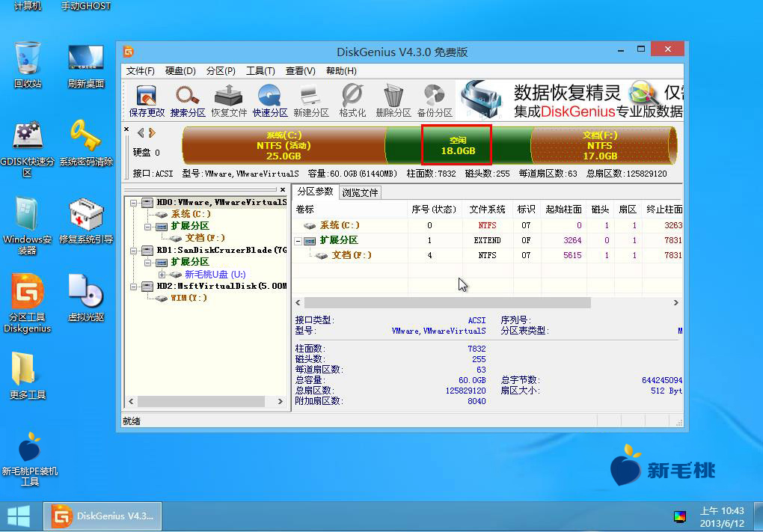Expand the 新毛桃U盘 (U:) tree node
Screen dimensions: 763x532
162,275
